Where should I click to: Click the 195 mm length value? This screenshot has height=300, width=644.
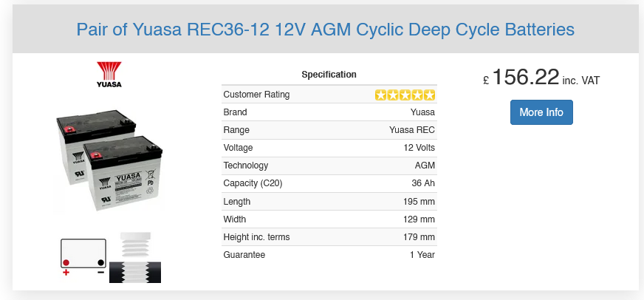coord(418,202)
